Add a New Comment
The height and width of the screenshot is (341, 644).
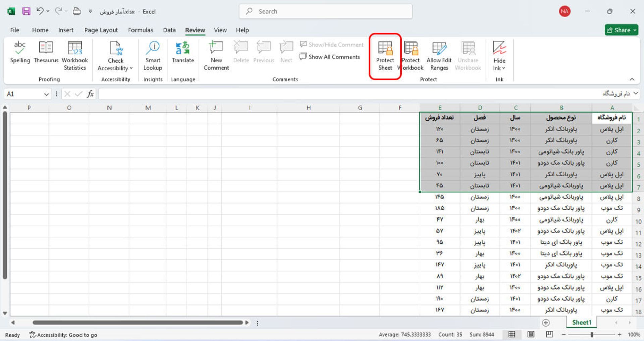(x=216, y=56)
